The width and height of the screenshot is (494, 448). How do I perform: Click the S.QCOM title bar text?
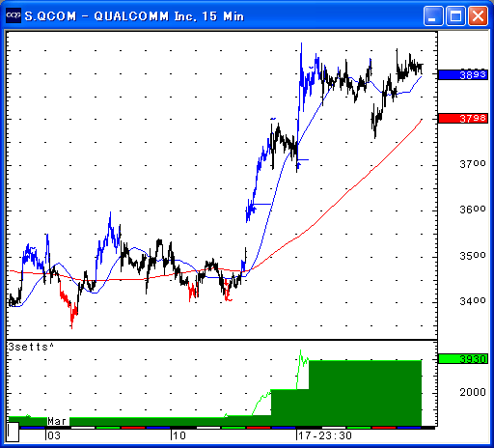coord(134,15)
